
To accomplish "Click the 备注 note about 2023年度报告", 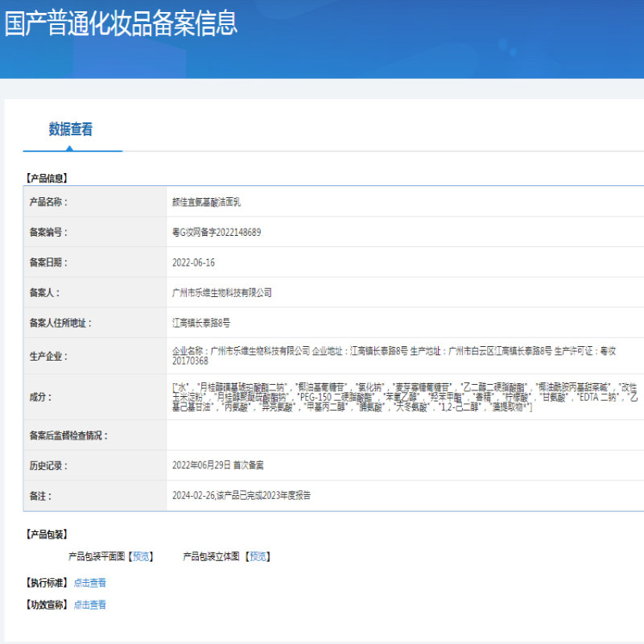I will coord(241,495).
